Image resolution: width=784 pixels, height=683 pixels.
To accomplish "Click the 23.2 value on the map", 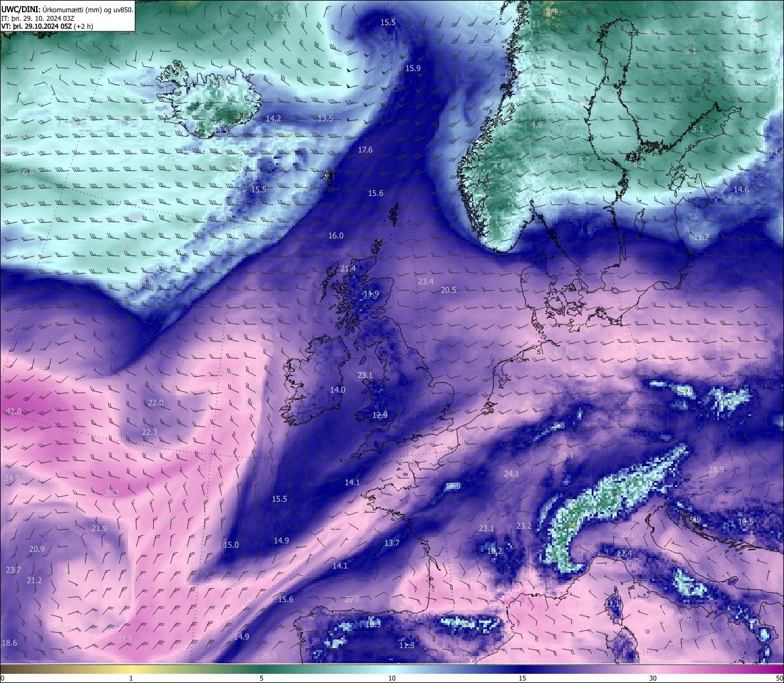I will [524, 526].
